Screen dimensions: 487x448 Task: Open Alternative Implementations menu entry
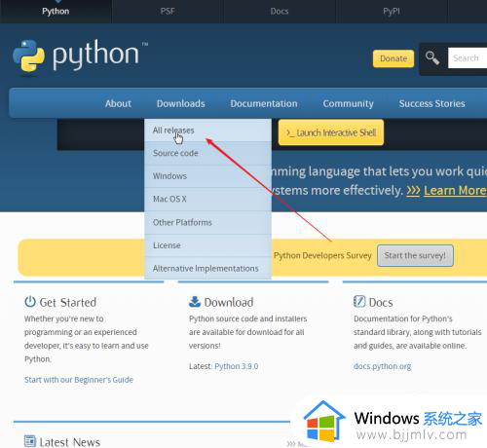207,269
